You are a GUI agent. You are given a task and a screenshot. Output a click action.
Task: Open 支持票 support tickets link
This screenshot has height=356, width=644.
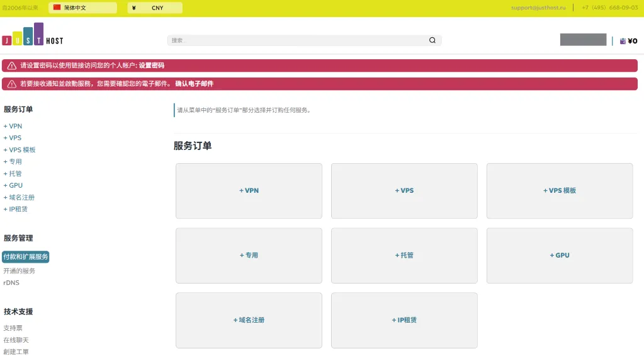tap(13, 328)
